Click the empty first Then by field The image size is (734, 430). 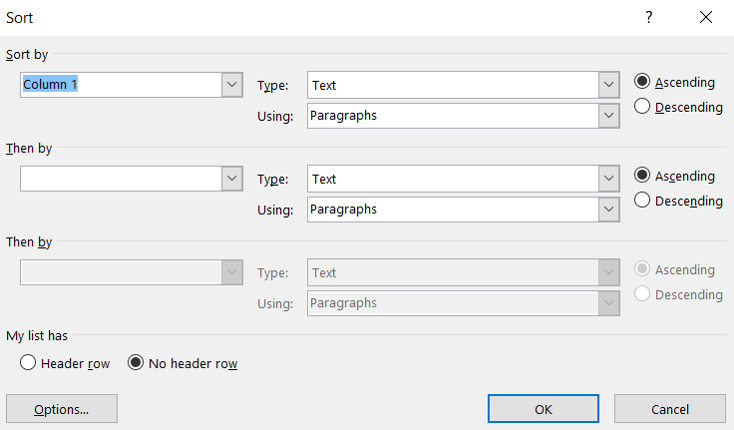(x=121, y=178)
